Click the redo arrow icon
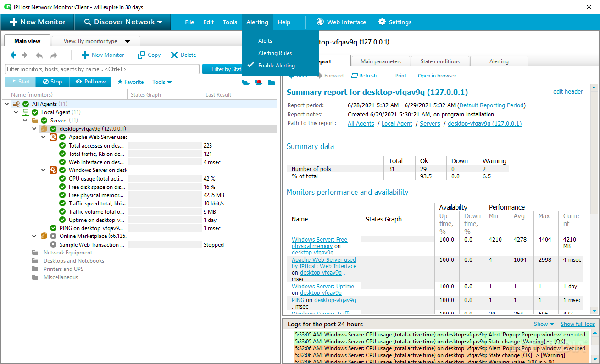600x364 pixels. pyautogui.click(x=54, y=55)
